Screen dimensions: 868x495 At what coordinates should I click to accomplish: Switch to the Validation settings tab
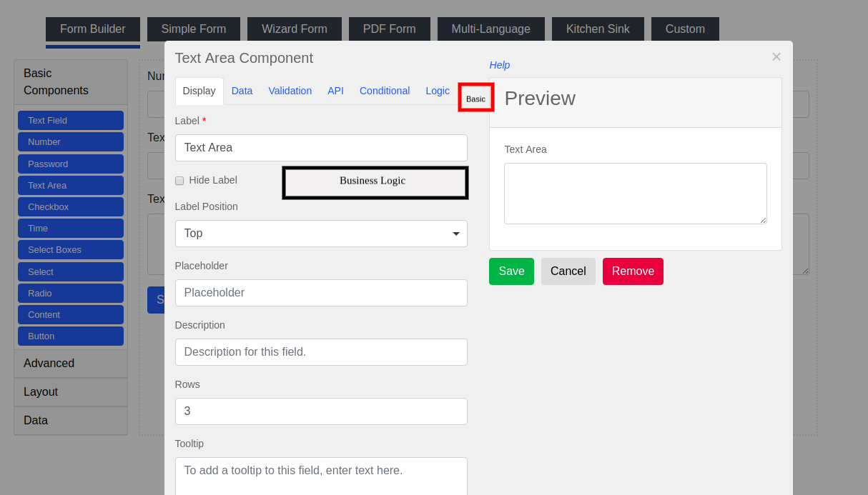click(x=290, y=91)
